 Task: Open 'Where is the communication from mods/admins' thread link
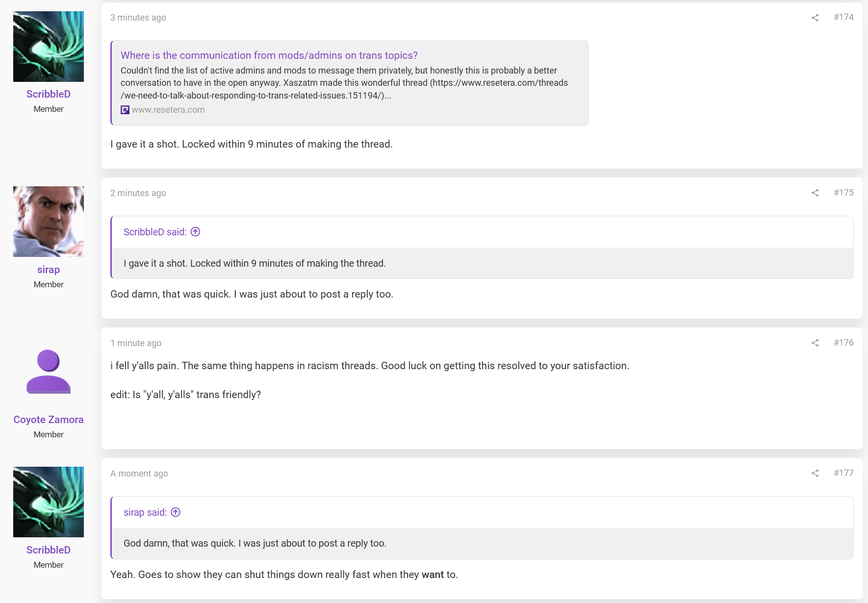coord(269,55)
